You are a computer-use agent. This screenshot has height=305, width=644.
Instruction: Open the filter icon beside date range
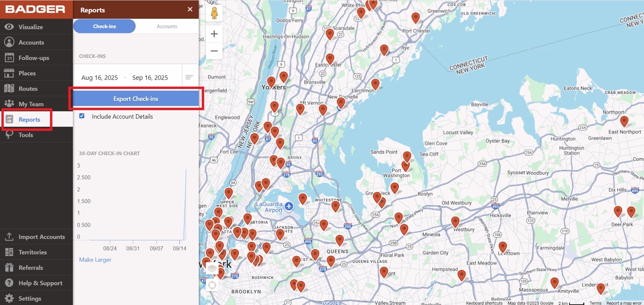click(189, 77)
